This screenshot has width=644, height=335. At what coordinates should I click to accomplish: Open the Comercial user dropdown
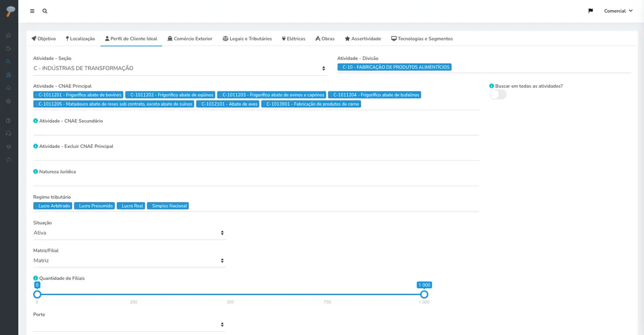[x=618, y=11]
